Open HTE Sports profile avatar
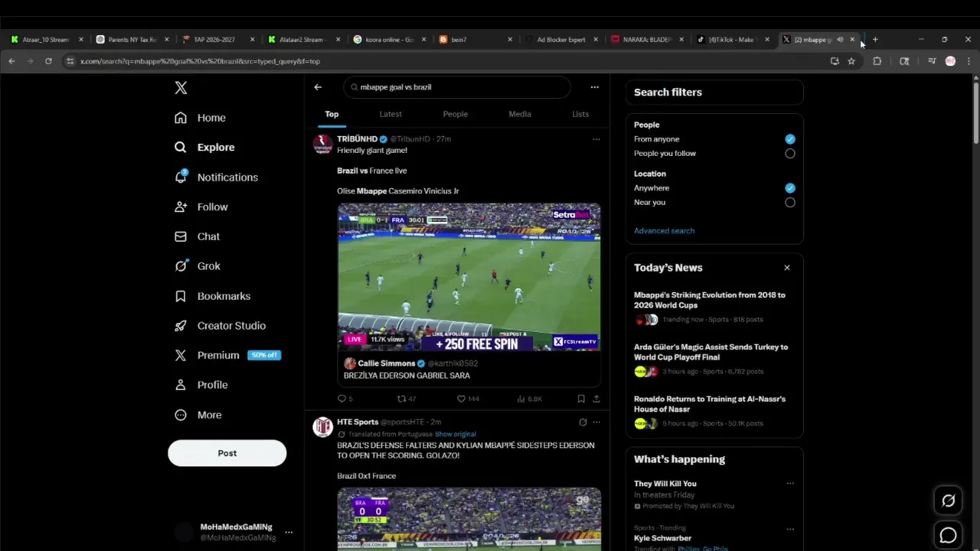This screenshot has height=551, width=980. 323,426
